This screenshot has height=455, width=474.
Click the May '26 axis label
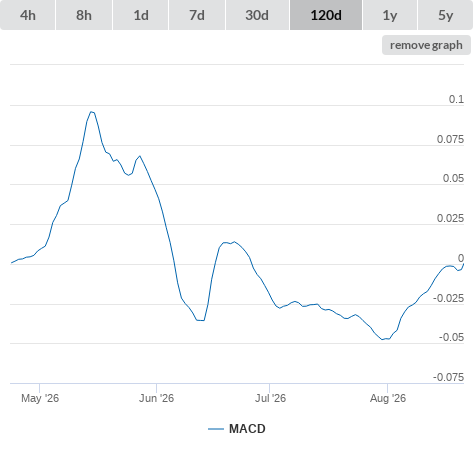pos(40,398)
